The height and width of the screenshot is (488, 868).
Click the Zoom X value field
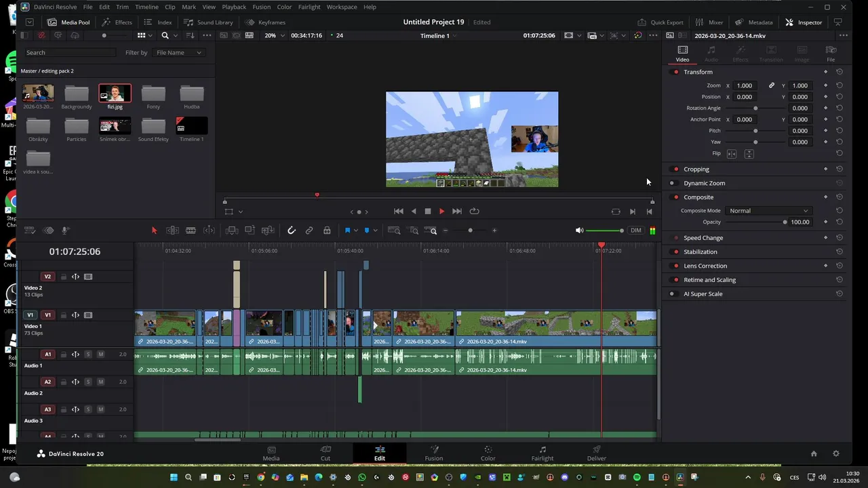(745, 85)
